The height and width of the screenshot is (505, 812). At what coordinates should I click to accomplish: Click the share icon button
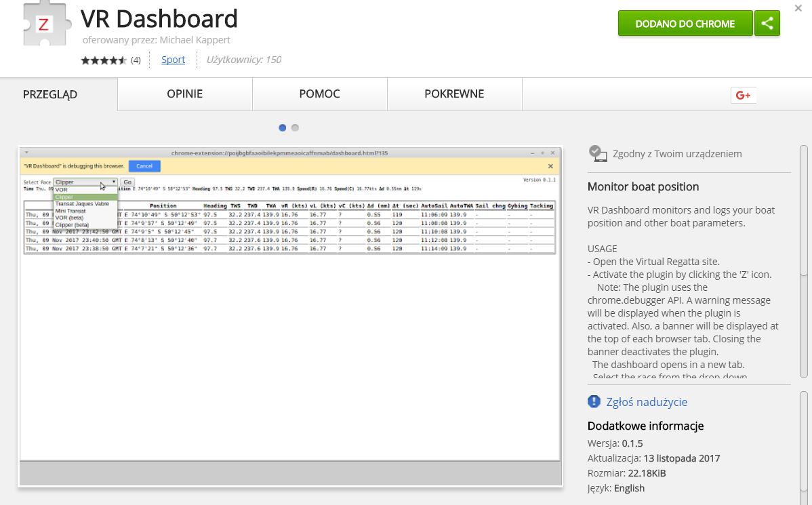coord(767,23)
